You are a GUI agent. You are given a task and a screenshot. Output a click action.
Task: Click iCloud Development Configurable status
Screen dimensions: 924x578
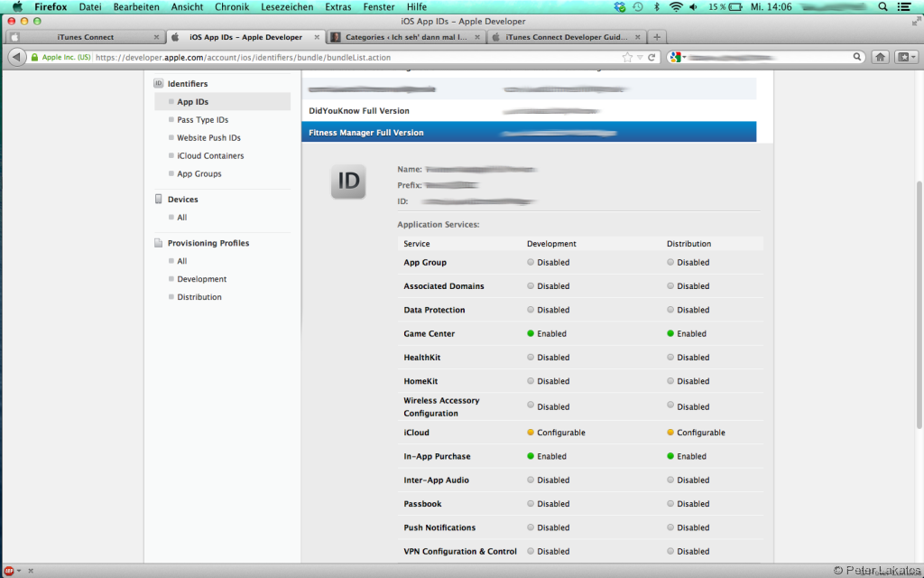tap(556, 433)
